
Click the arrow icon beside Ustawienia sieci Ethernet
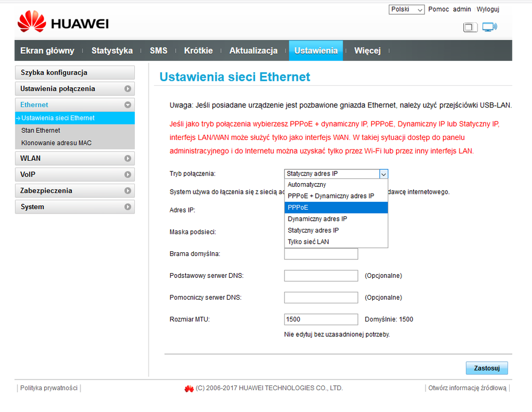(19, 118)
